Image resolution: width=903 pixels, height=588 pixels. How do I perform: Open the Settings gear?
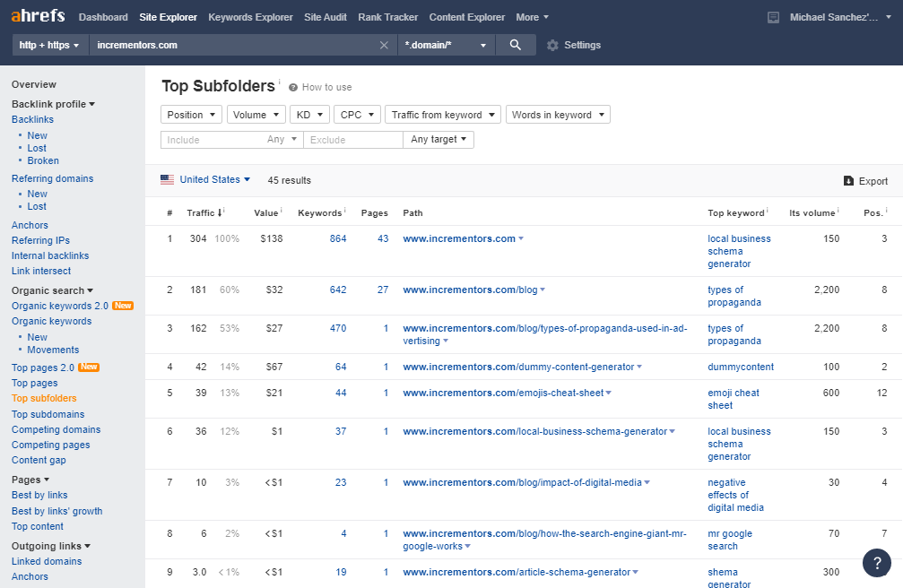(552, 45)
